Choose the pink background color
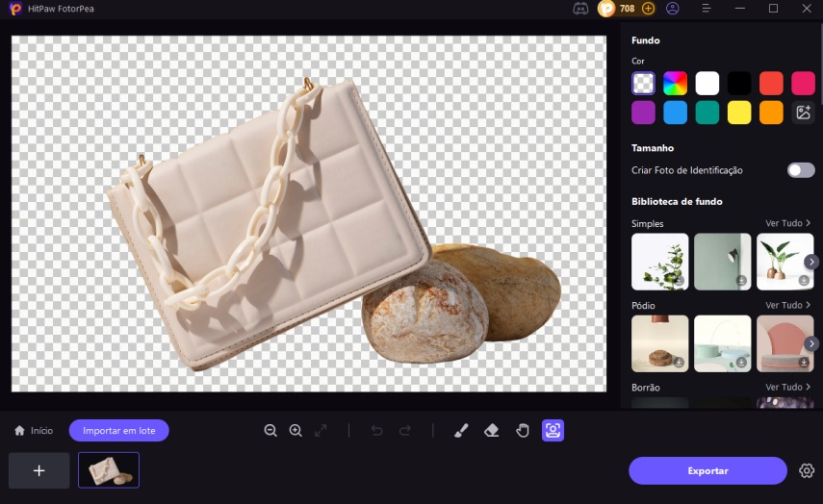 (803, 84)
